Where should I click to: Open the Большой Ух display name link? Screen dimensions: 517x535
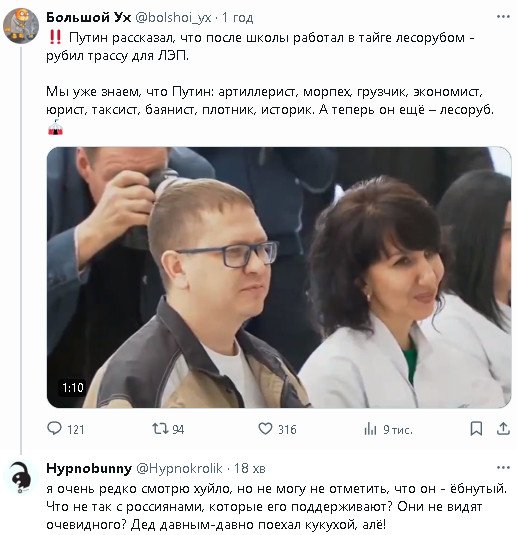coord(88,17)
